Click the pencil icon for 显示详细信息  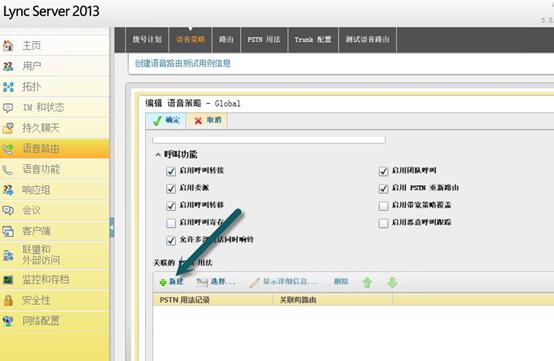[x=254, y=282]
